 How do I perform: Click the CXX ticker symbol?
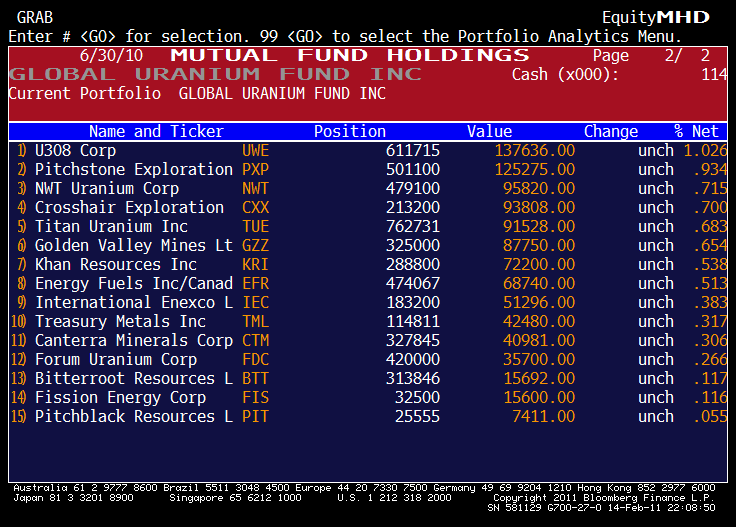coord(255,207)
